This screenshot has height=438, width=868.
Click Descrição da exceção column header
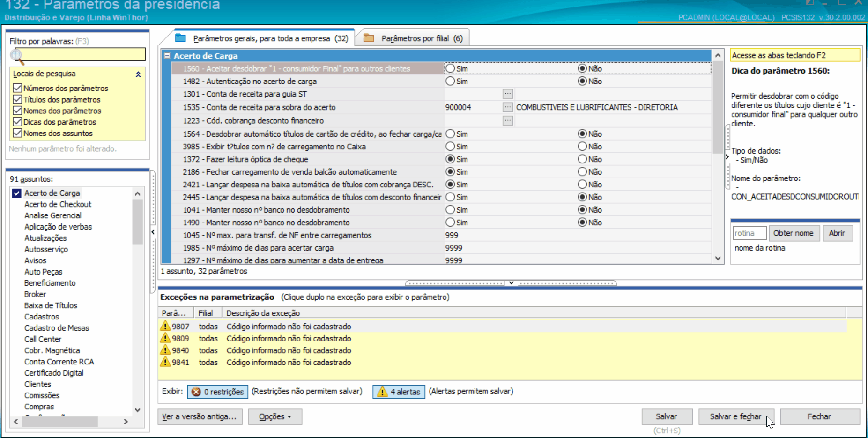coord(535,313)
